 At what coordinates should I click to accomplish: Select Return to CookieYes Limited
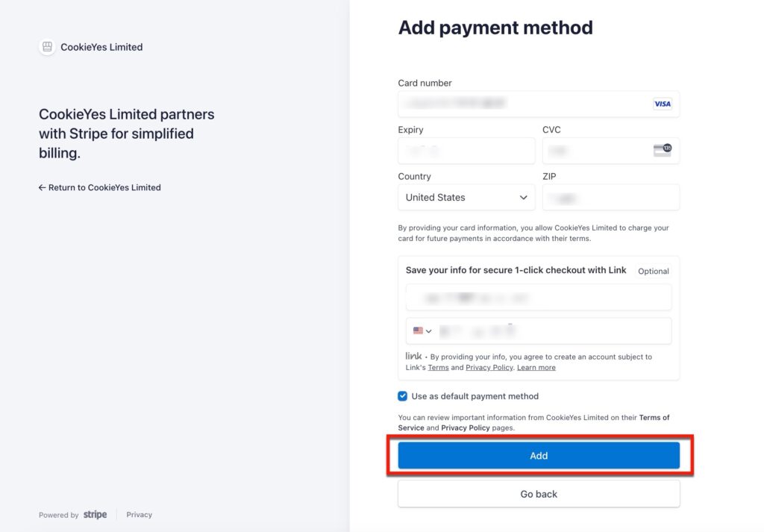point(100,187)
